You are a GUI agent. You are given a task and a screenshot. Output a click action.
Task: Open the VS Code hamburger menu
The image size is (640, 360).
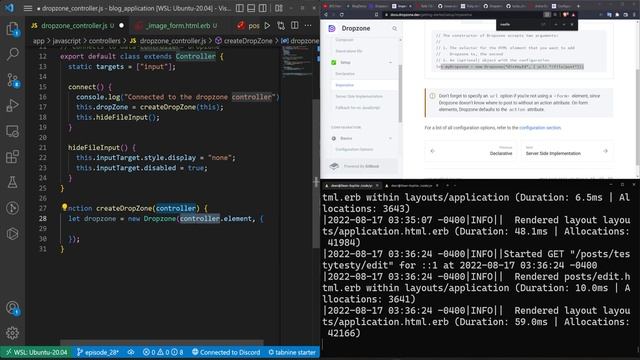[28, 8]
